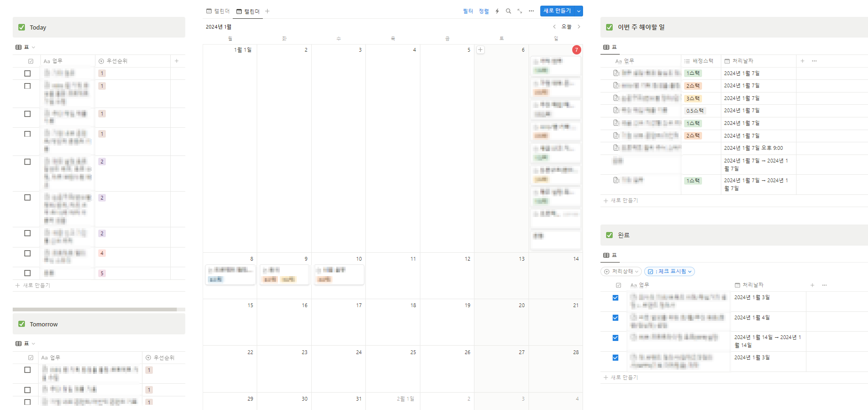Screen dimensions: 868x410
Task: Open three-dot menu in 이번 주 table header
Action: click(814, 61)
